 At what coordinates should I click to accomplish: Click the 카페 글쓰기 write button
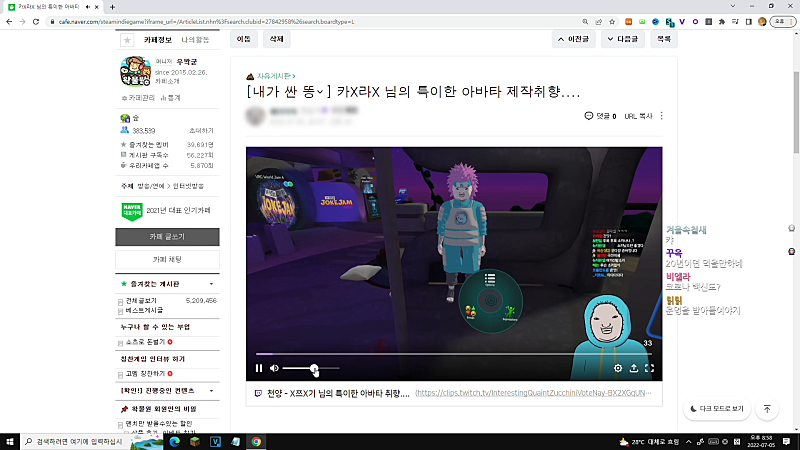coord(167,237)
